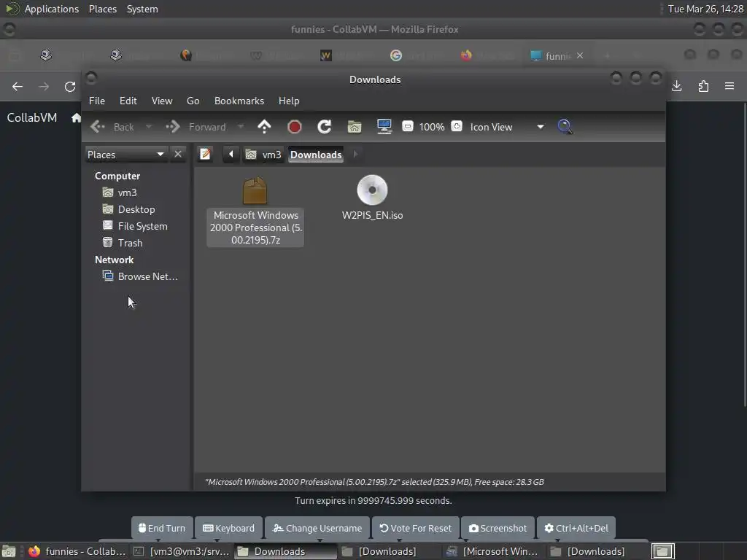Screen dimensions: 747x560
Task: Click Firefox back arrow button
Action: [18, 86]
